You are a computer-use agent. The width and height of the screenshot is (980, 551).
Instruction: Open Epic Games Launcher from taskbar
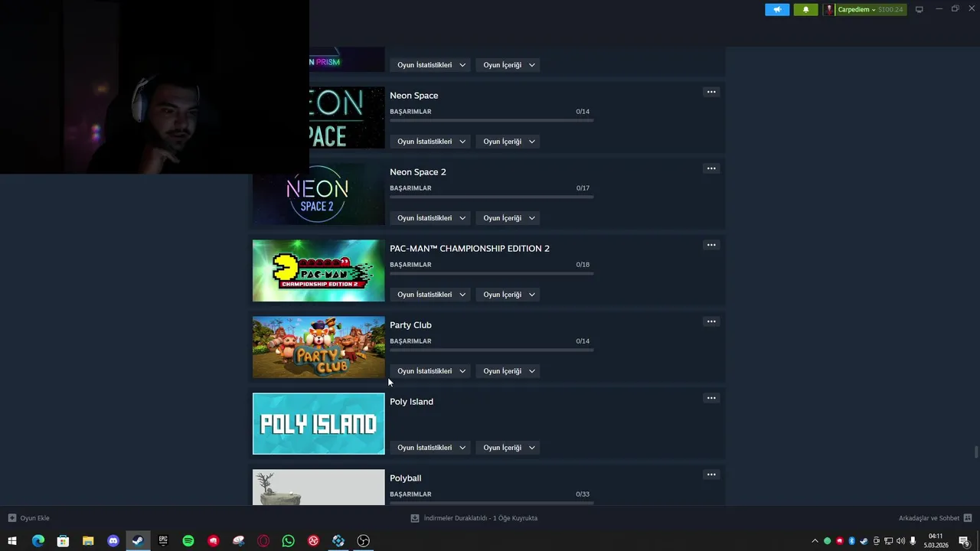pos(163,541)
